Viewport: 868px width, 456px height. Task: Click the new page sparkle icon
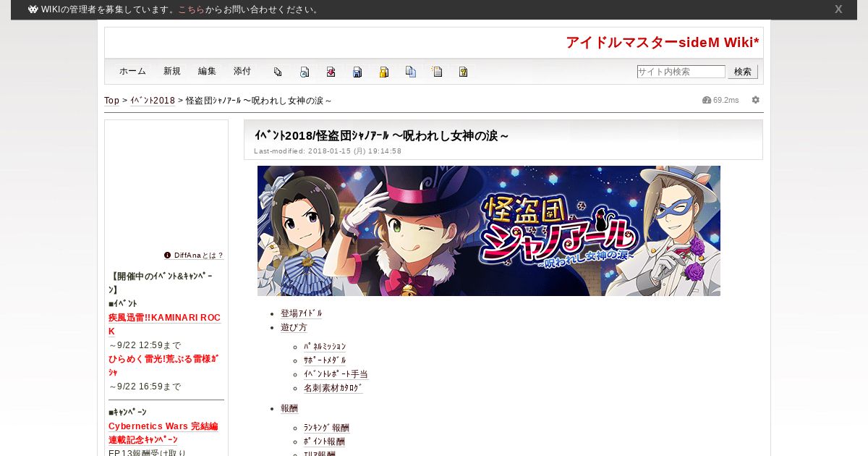(437, 72)
